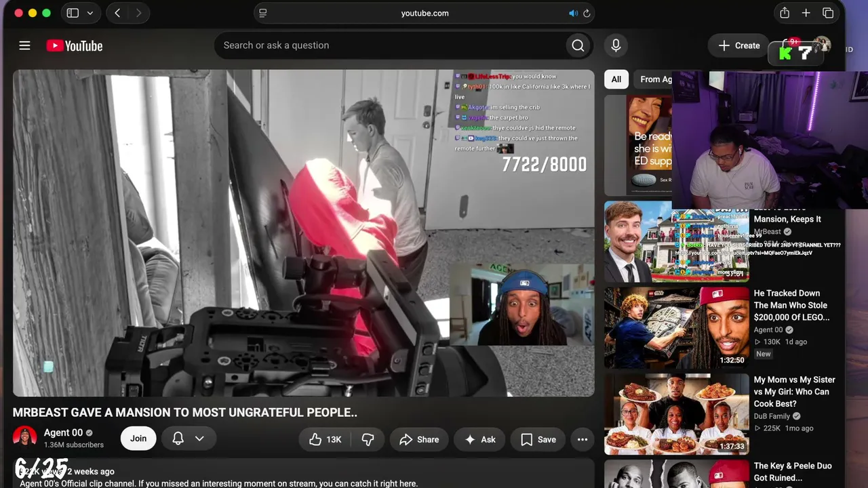Viewport: 868px width, 488px height.
Task: Click the '1:32:50' duration label
Action: pos(732,361)
